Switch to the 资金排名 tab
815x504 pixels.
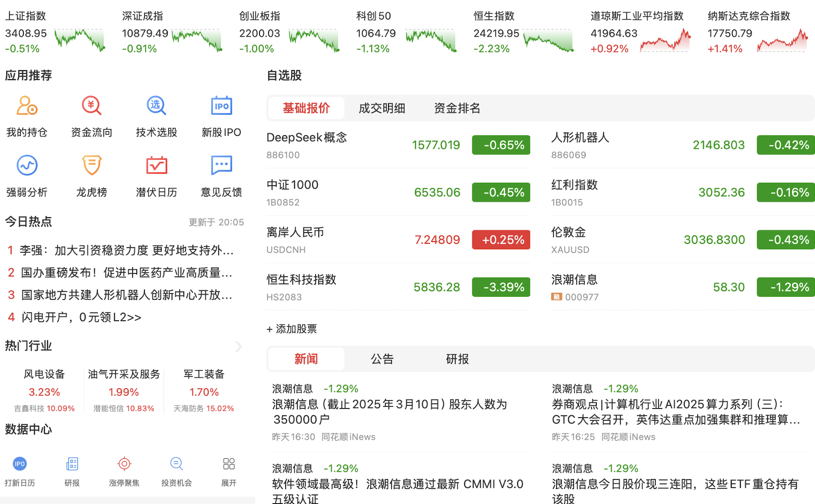(457, 108)
